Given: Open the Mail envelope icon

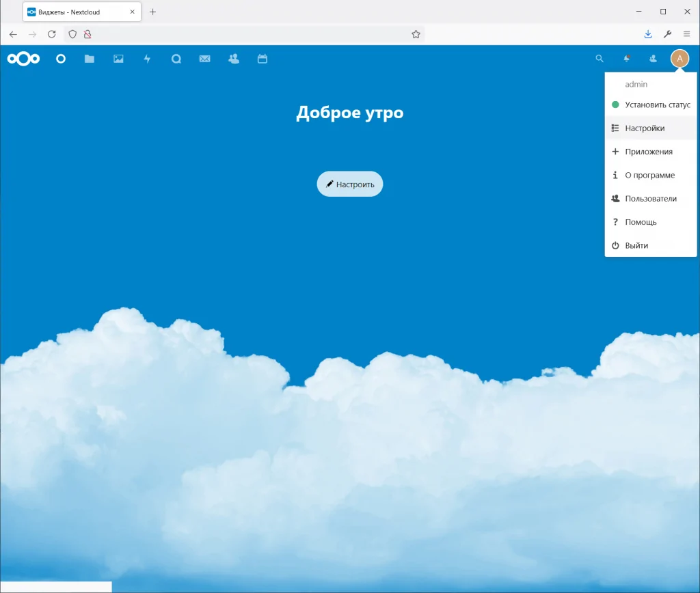Looking at the screenshot, I should 204,59.
